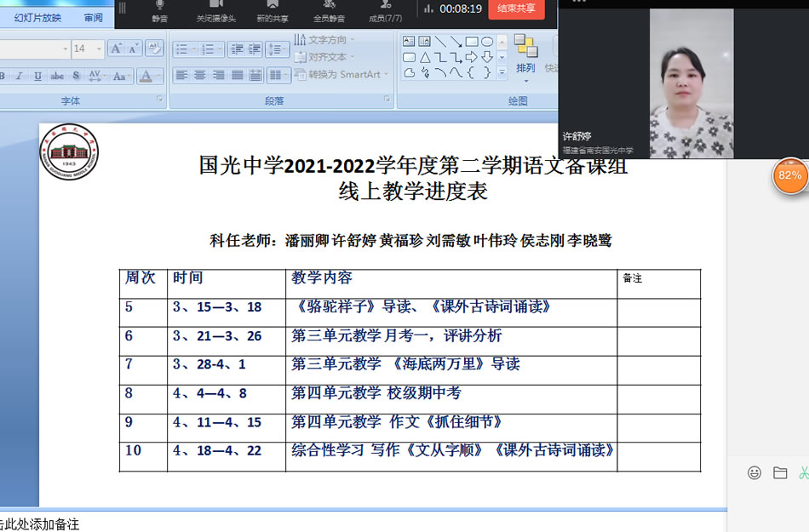Open the 字体 group dialog launcher
The width and height of the screenshot is (809, 532).
[160, 99]
